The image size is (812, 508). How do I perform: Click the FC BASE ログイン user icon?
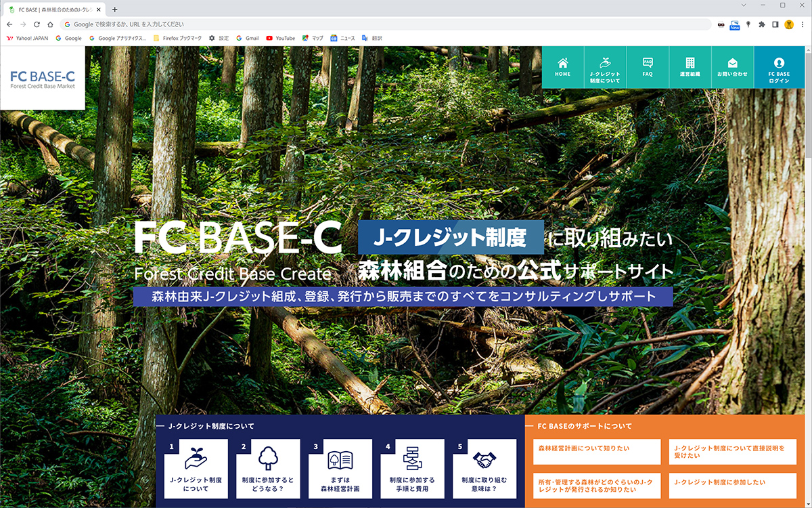tap(779, 63)
